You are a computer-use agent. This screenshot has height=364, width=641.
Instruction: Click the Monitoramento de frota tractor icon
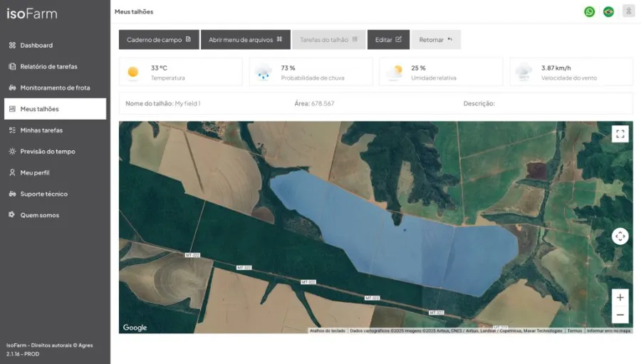tap(12, 88)
